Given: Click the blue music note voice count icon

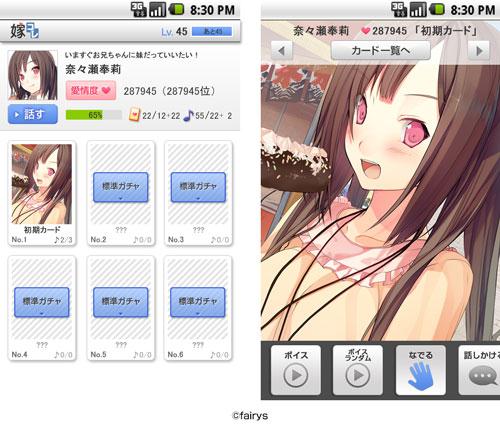Looking at the screenshot, I should click(x=188, y=115).
